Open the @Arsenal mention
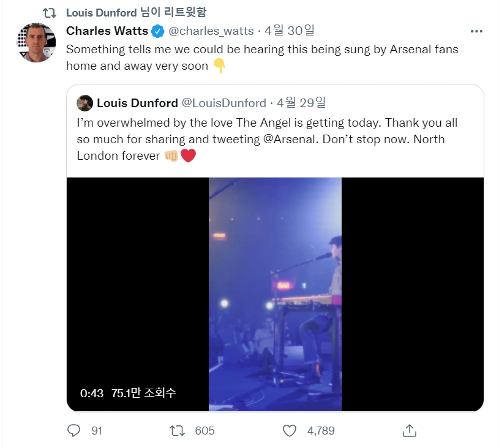Viewport: 499px width, 448px height. coord(289,140)
